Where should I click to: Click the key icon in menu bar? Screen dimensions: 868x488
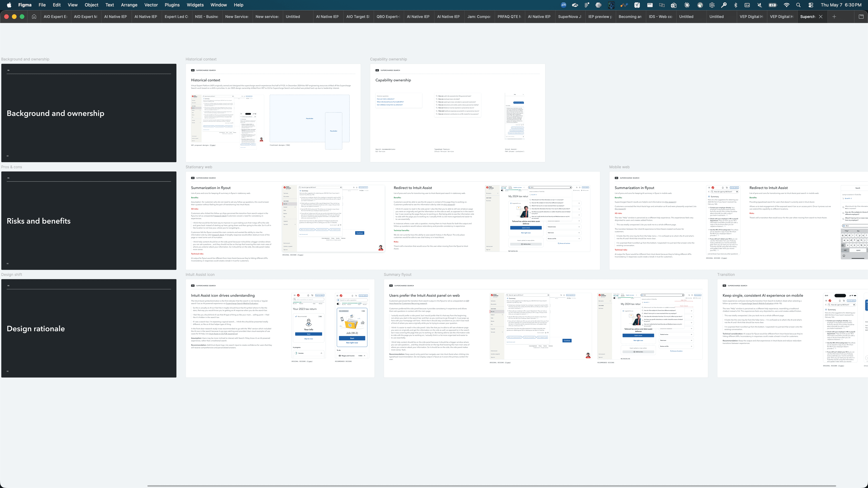point(723,5)
